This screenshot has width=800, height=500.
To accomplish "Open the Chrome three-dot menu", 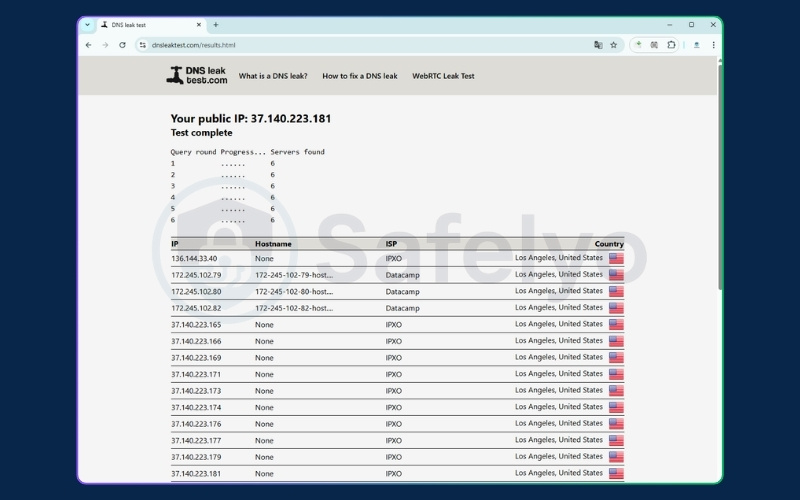I will pyautogui.click(x=713, y=45).
